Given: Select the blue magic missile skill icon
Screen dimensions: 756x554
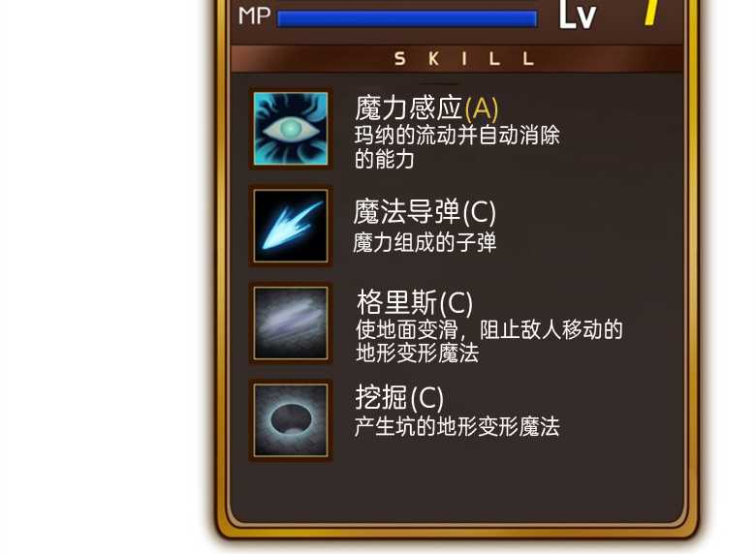Looking at the screenshot, I should pyautogui.click(x=291, y=226).
